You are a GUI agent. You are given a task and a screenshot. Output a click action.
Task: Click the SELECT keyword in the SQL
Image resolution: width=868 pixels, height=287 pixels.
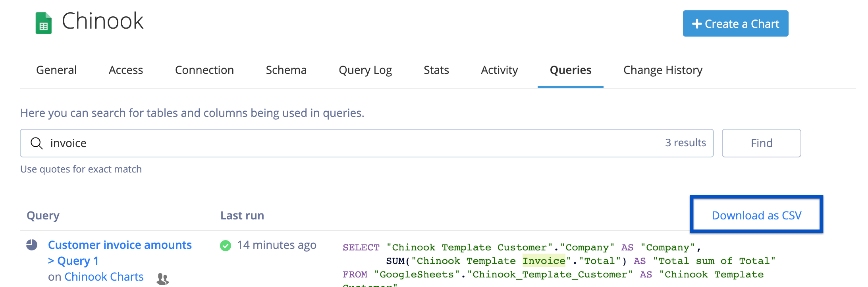[361, 247]
